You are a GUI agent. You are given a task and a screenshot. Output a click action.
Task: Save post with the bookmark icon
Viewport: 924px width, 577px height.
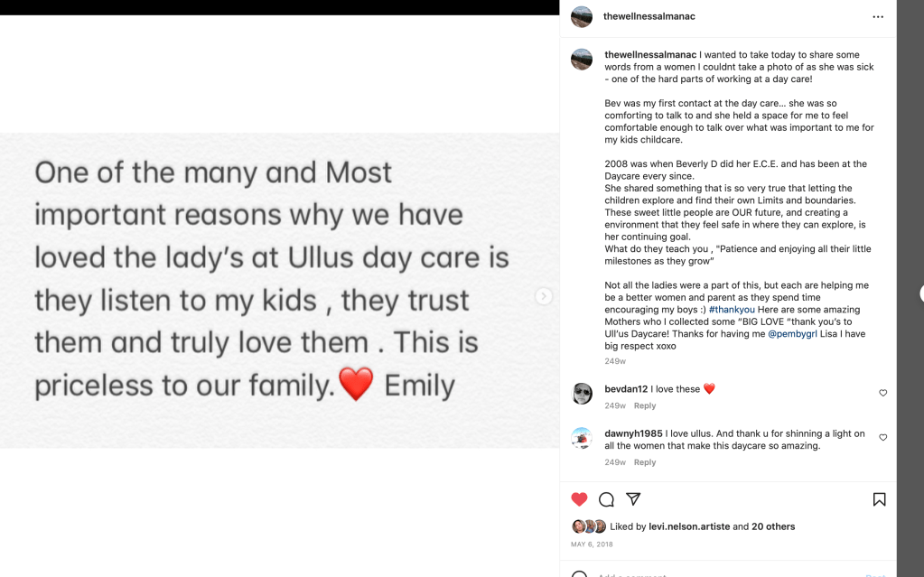[879, 499]
